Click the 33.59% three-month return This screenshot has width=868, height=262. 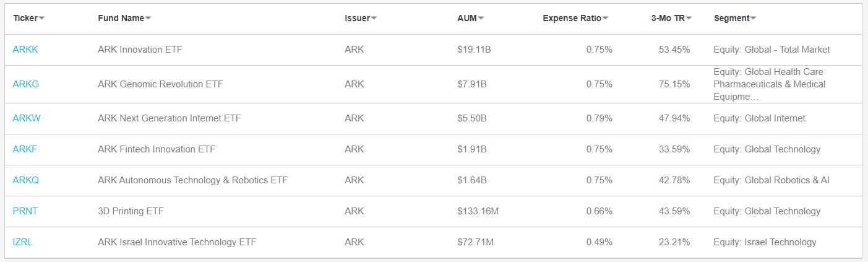[674, 149]
